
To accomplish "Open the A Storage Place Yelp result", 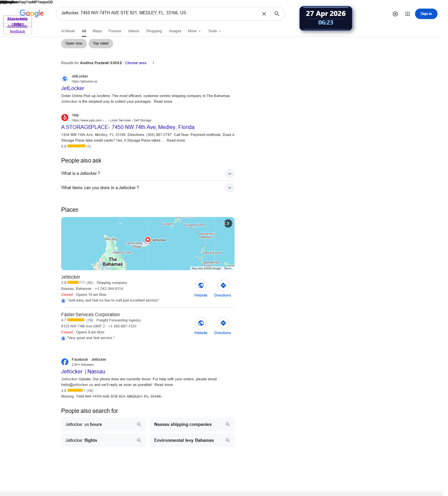I will tap(128, 127).
